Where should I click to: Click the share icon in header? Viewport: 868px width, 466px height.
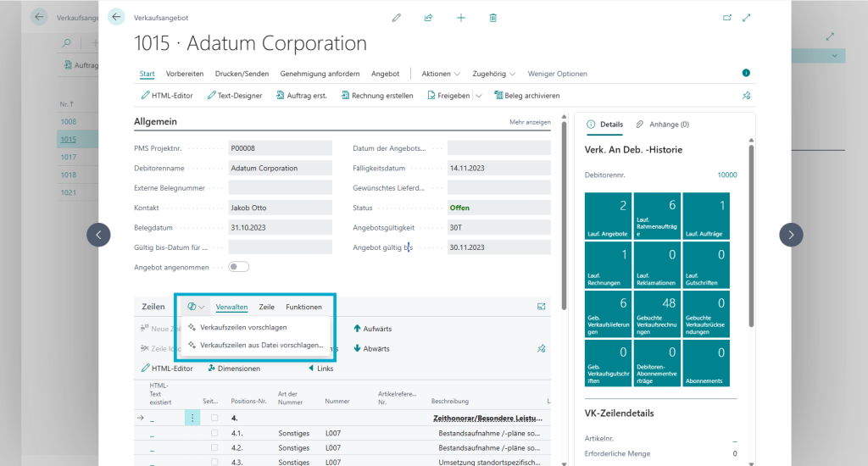click(x=428, y=18)
